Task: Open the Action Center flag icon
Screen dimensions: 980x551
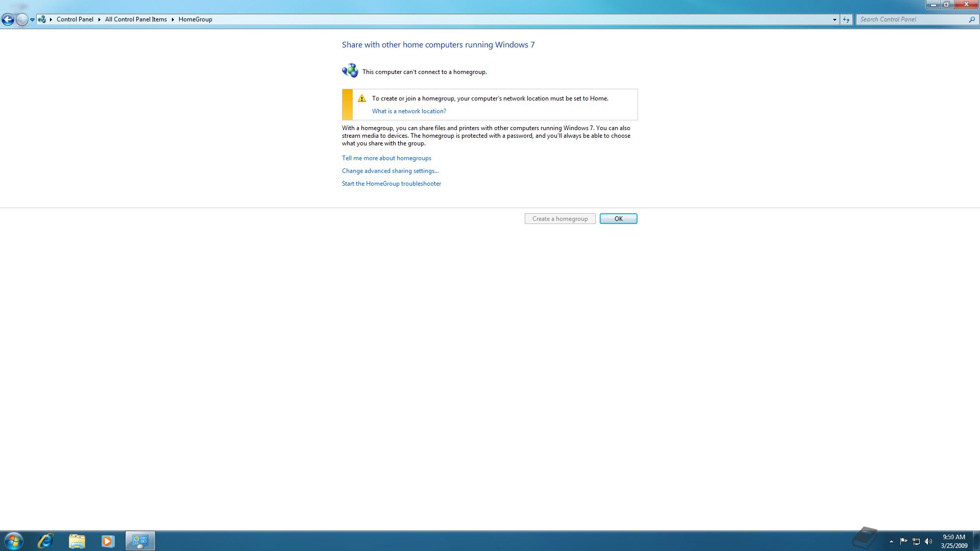Action: coord(903,541)
